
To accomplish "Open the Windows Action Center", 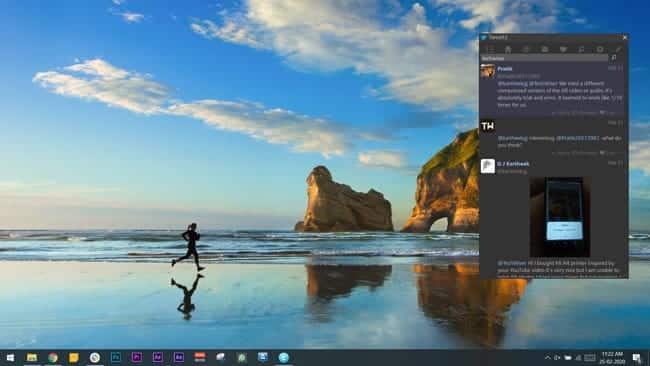I will pyautogui.click(x=637, y=357).
